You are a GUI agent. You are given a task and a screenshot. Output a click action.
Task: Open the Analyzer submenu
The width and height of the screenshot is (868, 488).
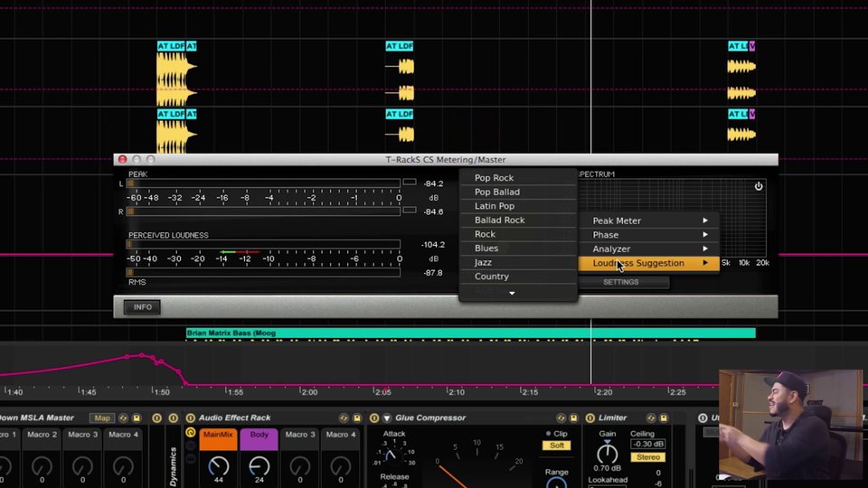pyautogui.click(x=649, y=249)
